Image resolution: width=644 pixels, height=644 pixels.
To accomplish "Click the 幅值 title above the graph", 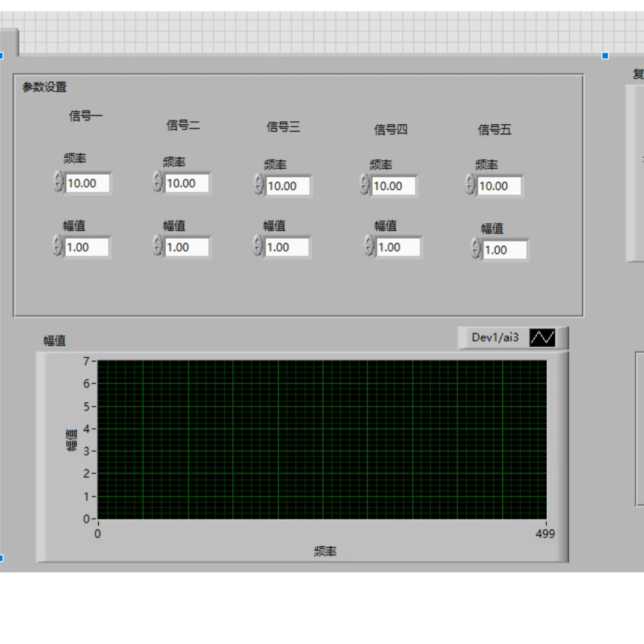I will pyautogui.click(x=54, y=341).
